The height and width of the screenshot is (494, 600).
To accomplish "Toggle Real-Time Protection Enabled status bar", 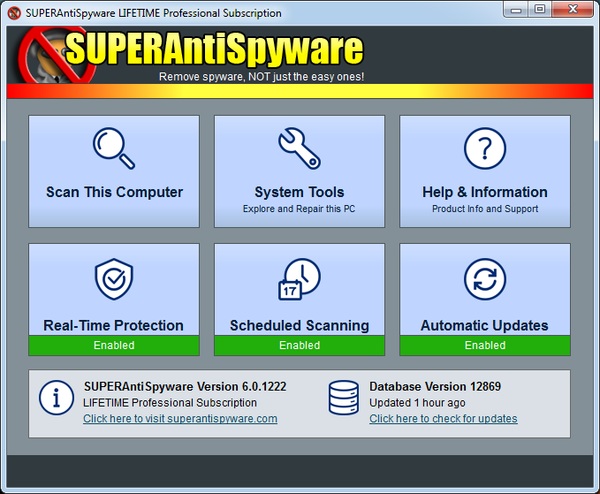I will coord(113,345).
